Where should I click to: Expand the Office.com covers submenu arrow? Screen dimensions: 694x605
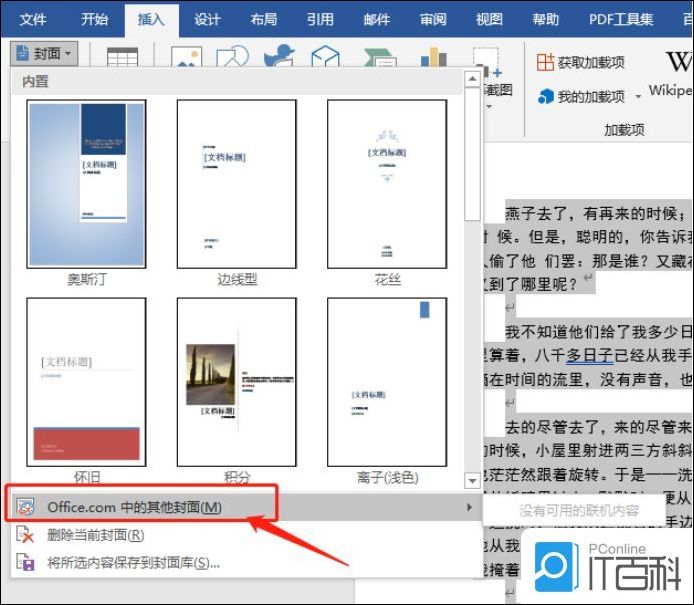coord(469,507)
